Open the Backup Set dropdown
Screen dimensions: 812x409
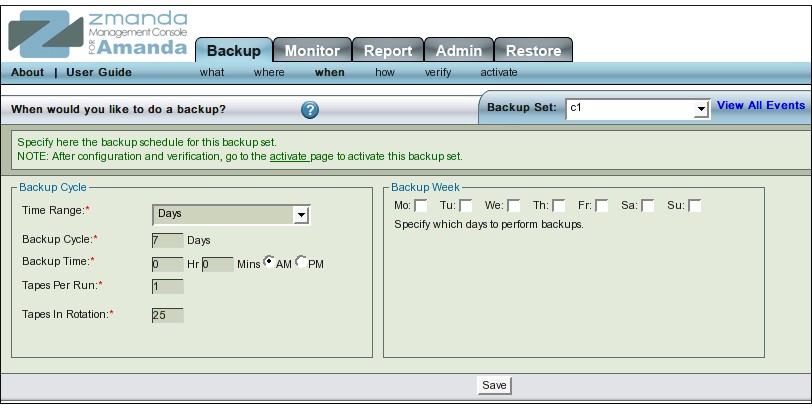637,109
